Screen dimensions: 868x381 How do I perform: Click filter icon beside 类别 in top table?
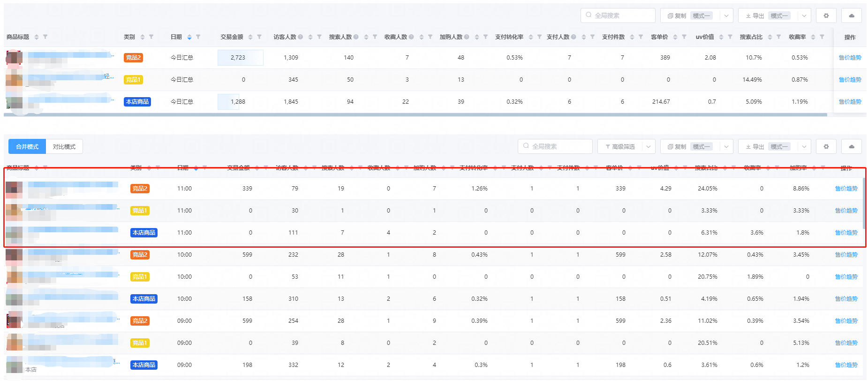151,37
